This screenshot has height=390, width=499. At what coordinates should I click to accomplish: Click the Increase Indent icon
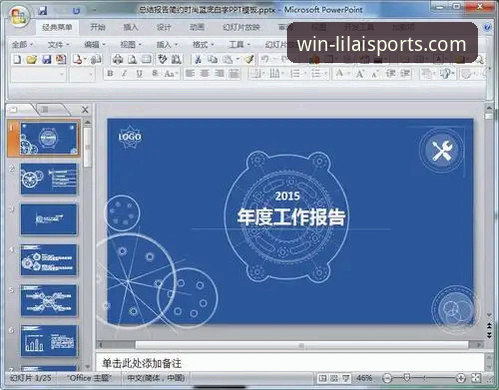pos(405,73)
